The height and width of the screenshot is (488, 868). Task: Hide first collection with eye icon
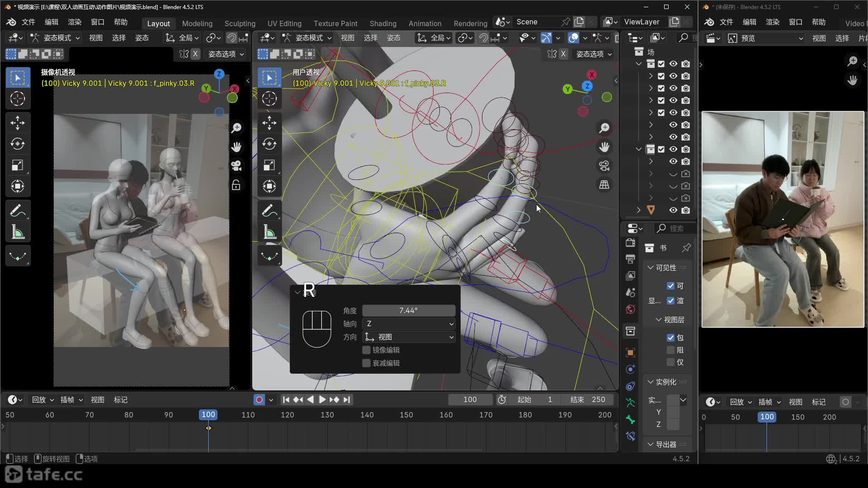[x=673, y=64]
